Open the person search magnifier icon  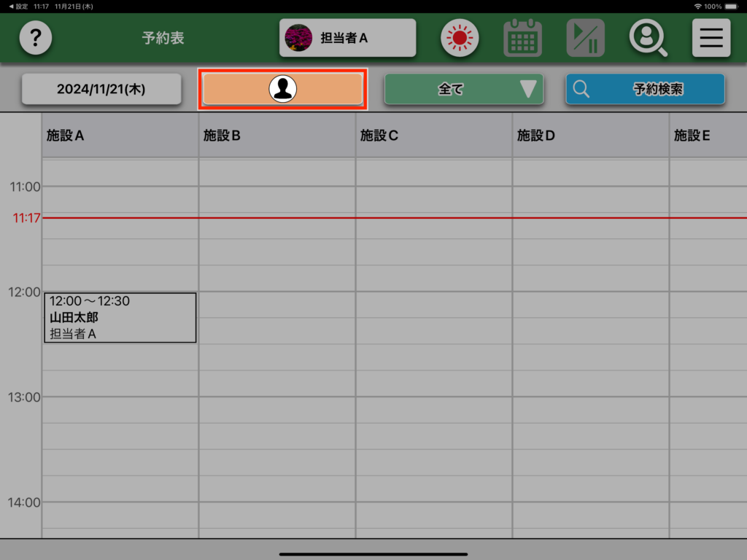click(648, 38)
